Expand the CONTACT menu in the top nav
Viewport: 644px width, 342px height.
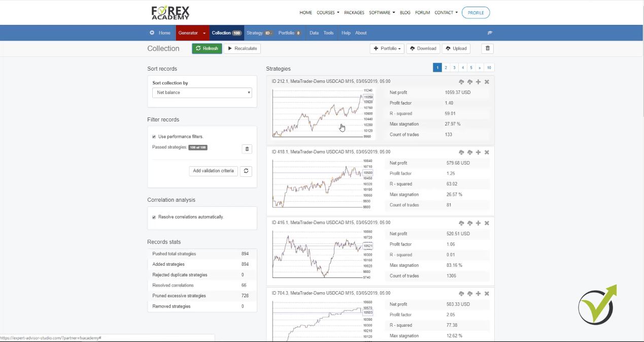click(x=446, y=13)
